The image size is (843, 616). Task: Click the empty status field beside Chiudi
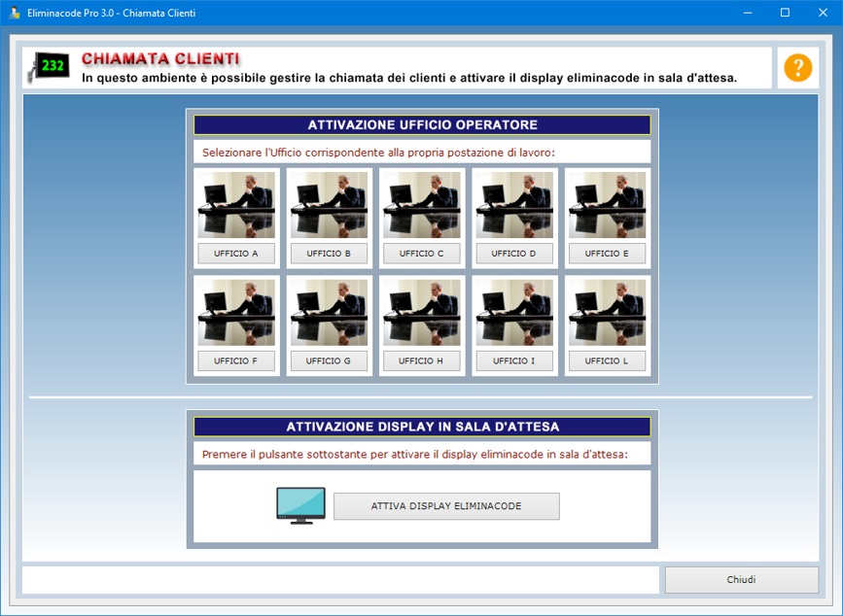(340, 580)
